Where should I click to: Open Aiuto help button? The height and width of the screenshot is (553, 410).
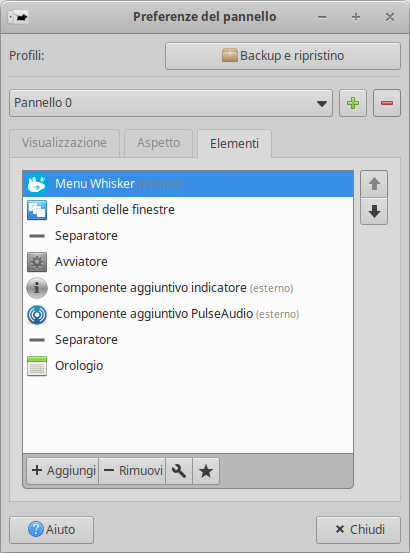[x=51, y=530]
